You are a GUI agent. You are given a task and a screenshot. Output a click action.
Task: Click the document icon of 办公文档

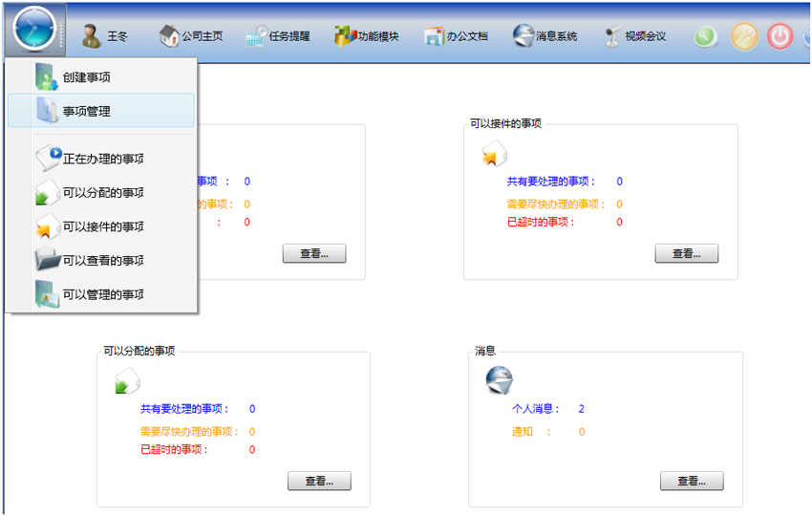[x=434, y=36]
